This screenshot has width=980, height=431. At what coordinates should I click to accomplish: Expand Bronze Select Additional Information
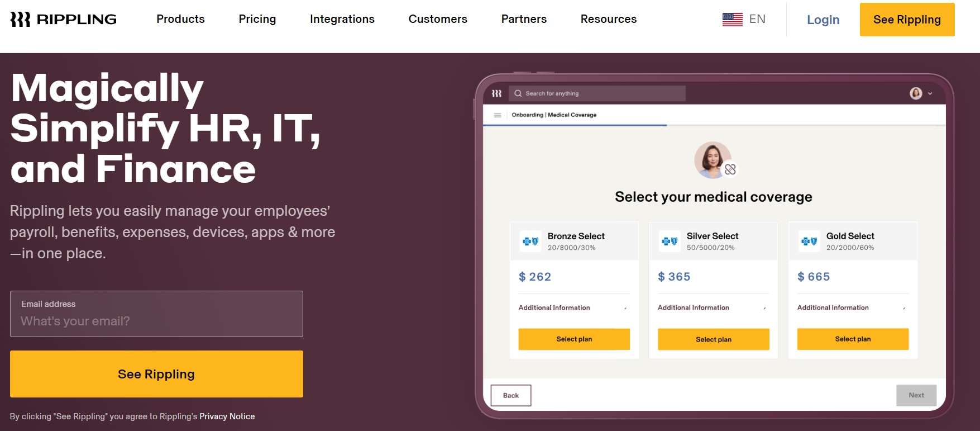pyautogui.click(x=625, y=308)
